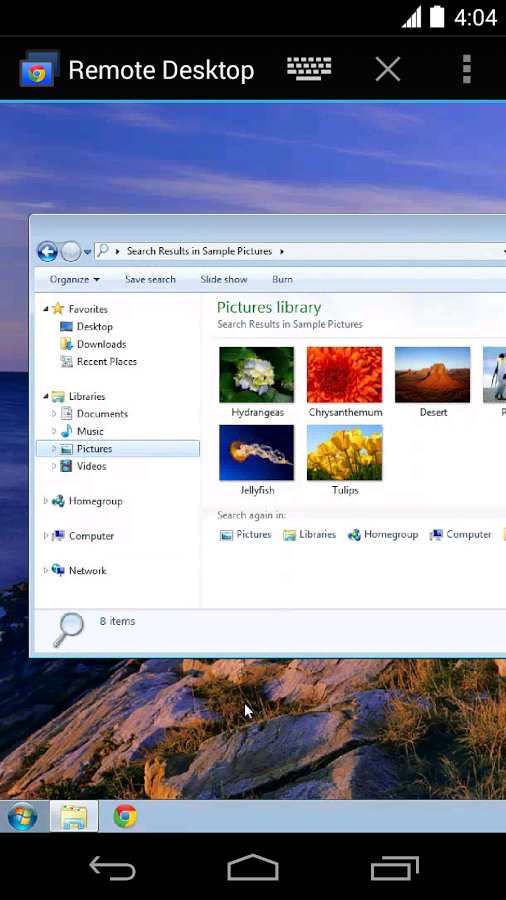Select the Jellyfish thumbnail
Viewport: 506px width, 900px height.
(x=257, y=460)
